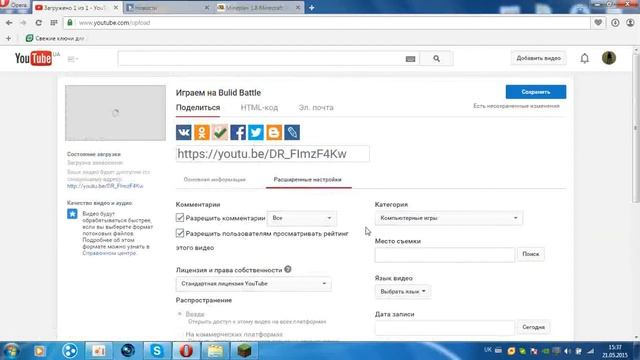Open the Opera taskbar icon

pos(186,351)
